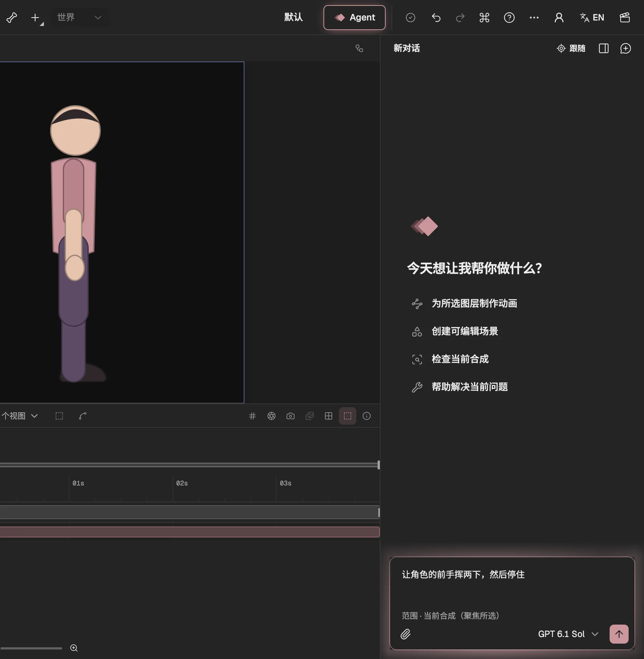Choose 检查当前合成 suggestion
Image resolution: width=644 pixels, height=659 pixels.
coord(450,359)
